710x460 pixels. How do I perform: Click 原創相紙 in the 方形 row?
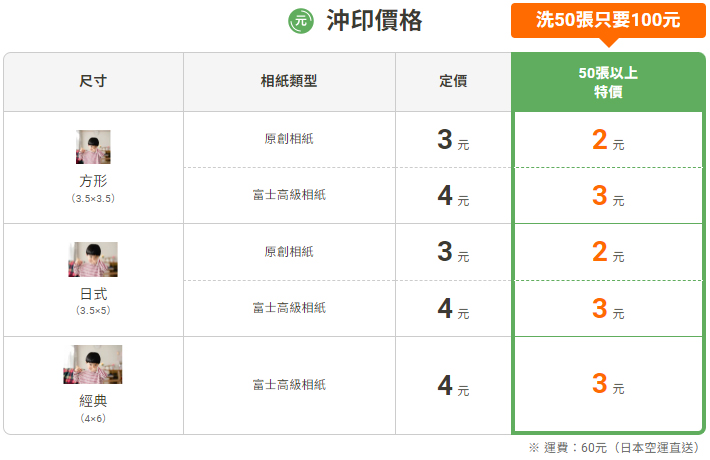(289, 139)
